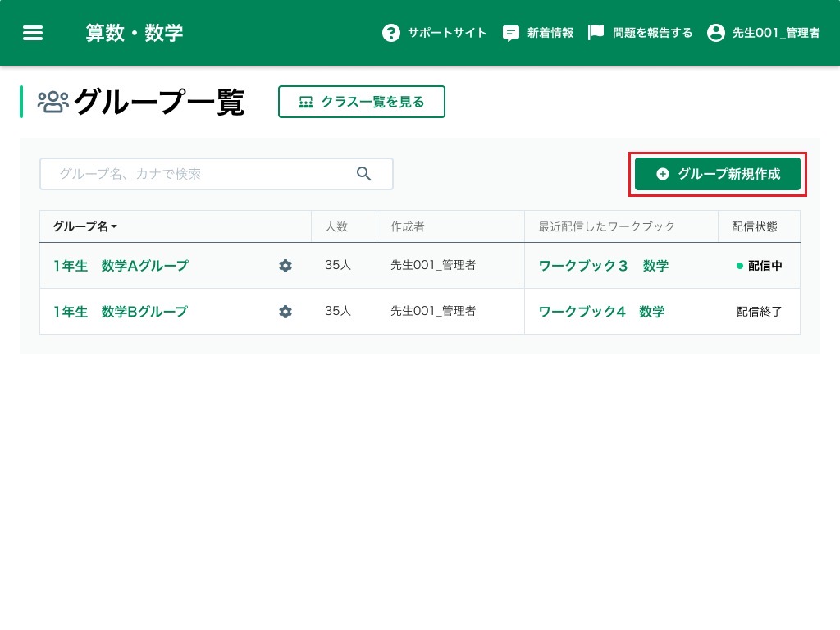Open the 1年生 数学Aグループ link
The height and width of the screenshot is (630, 840).
(121, 266)
